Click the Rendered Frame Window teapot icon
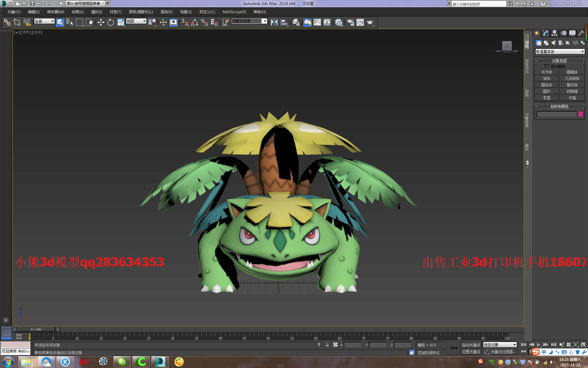This screenshot has height=368, width=588. [x=360, y=22]
